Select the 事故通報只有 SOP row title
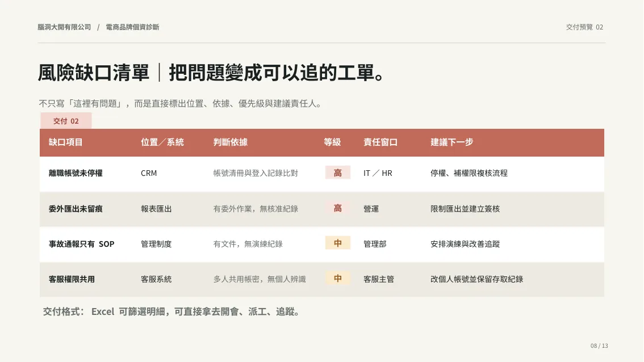 [x=81, y=244]
